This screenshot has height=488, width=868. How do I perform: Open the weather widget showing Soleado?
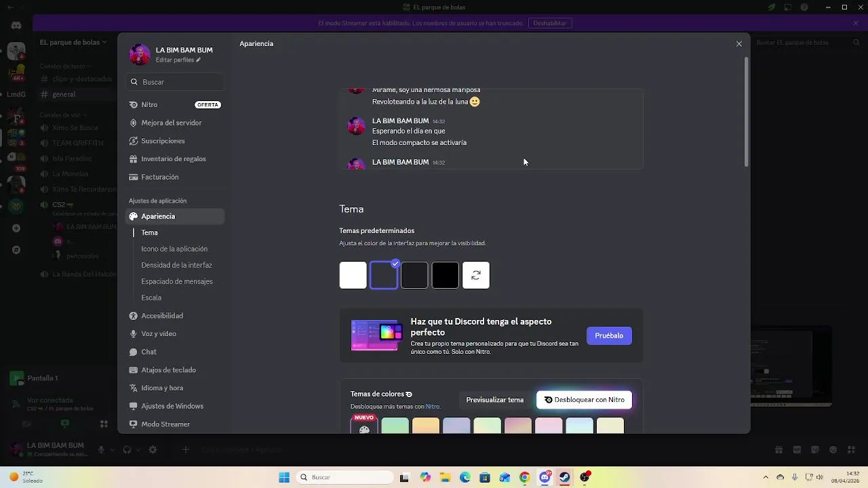click(26, 477)
